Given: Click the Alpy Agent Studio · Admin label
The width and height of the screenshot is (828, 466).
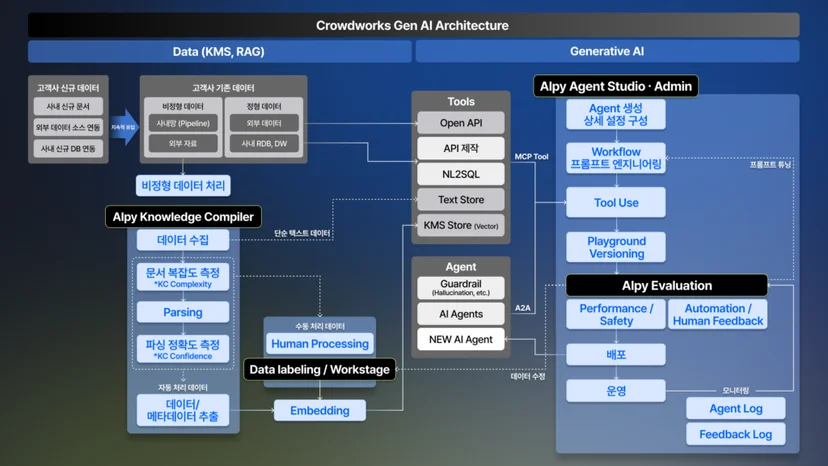Looking at the screenshot, I should pyautogui.click(x=616, y=86).
